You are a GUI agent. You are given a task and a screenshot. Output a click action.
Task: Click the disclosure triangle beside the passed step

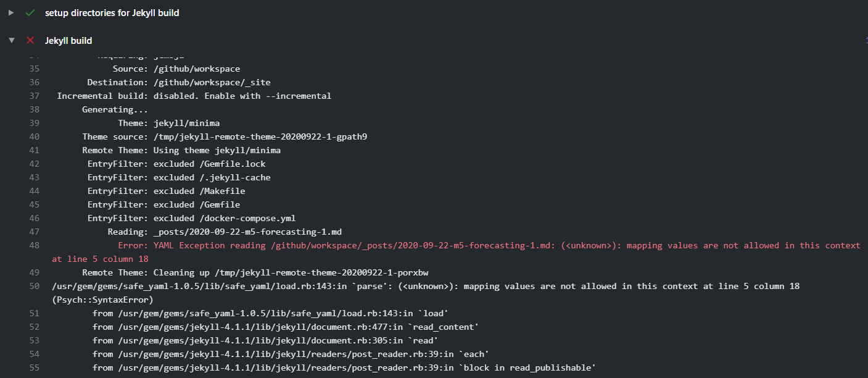pyautogui.click(x=11, y=12)
